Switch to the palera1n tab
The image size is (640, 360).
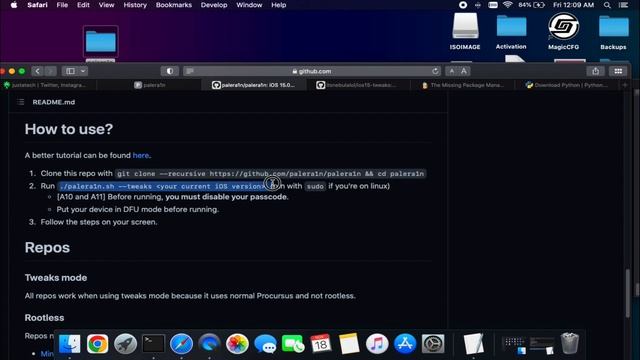[150, 85]
